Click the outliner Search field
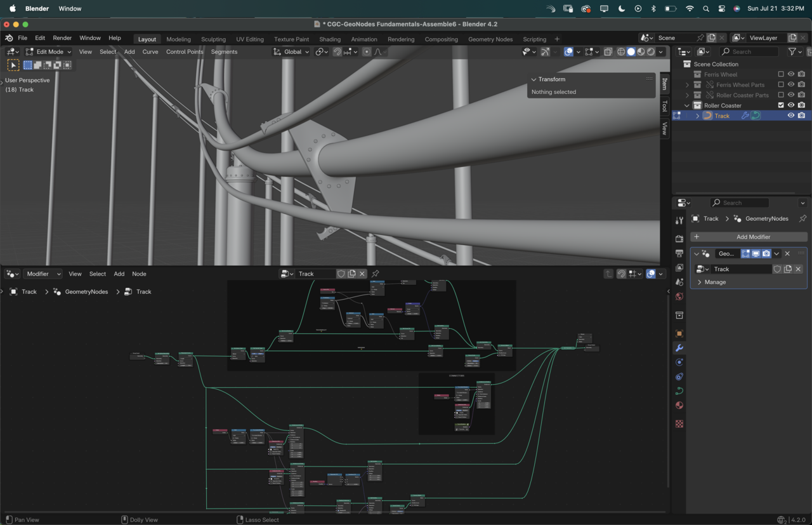 tap(749, 52)
